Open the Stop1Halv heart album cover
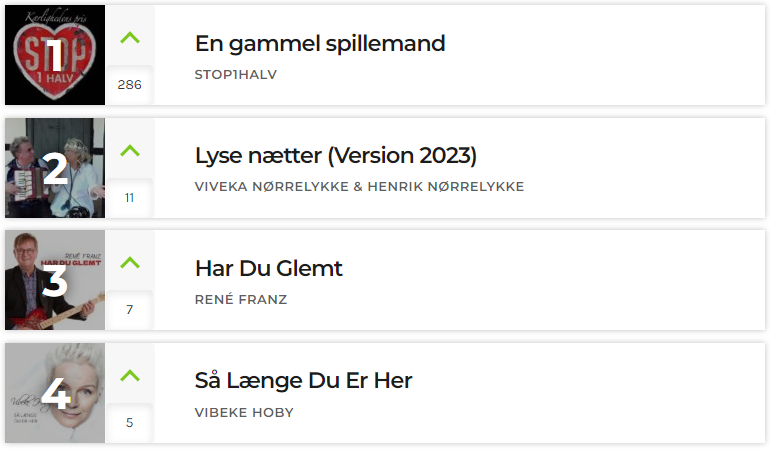The width and height of the screenshot is (770, 449). 55,55
